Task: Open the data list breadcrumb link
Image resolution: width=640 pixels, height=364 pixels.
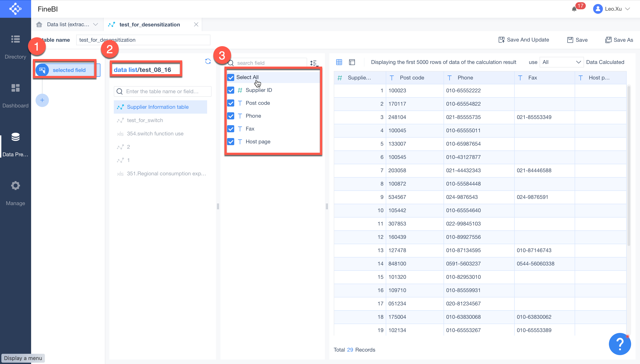Action: point(125,70)
